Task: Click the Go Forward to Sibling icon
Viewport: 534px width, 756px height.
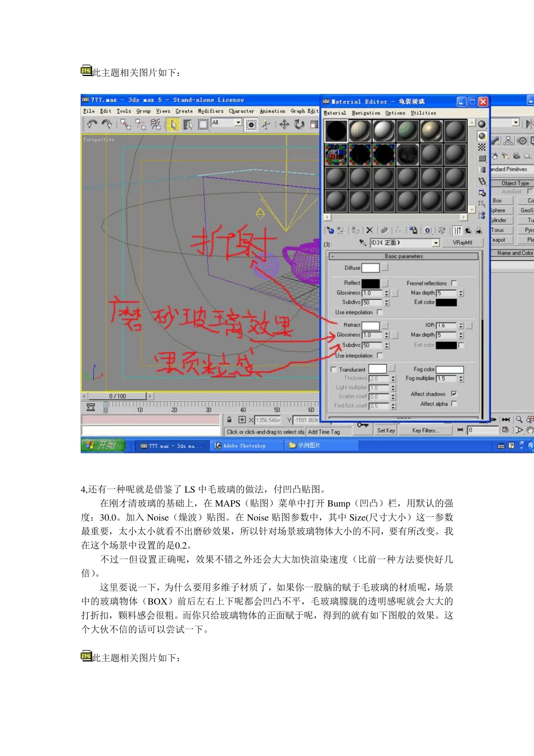Action: (x=478, y=230)
